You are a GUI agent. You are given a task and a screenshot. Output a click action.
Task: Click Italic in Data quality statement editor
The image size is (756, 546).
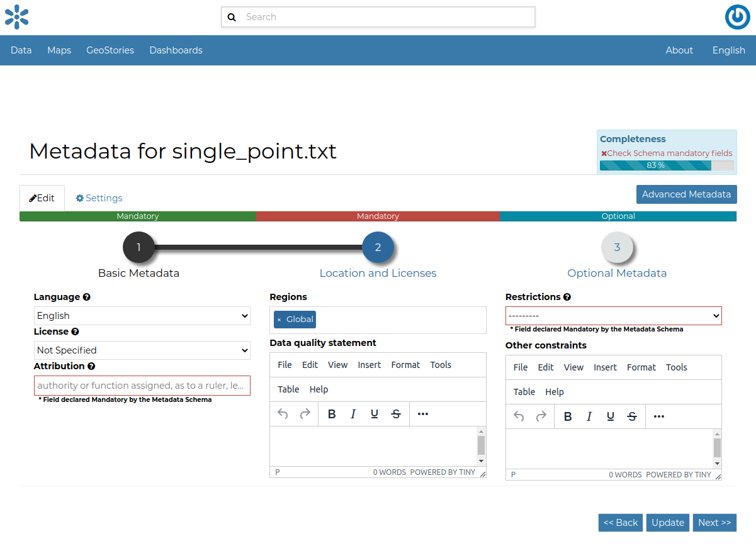point(353,414)
